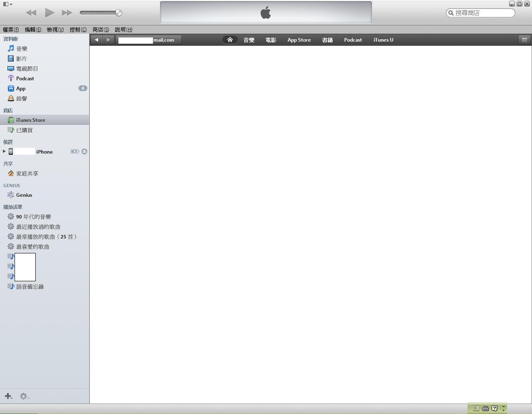Eject the iPhone device
Image resolution: width=532 pixels, height=414 pixels.
(x=84, y=151)
